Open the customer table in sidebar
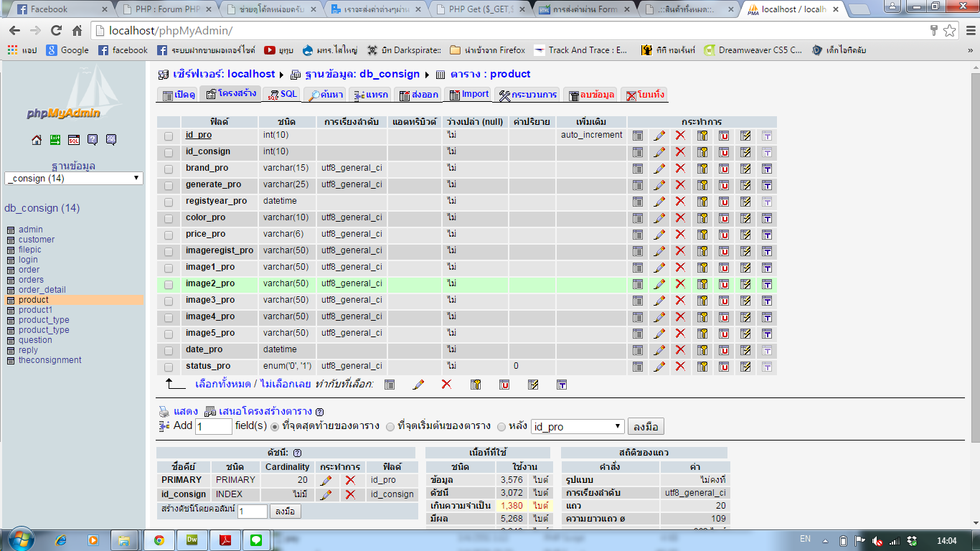Image resolution: width=980 pixels, height=551 pixels. click(x=37, y=240)
